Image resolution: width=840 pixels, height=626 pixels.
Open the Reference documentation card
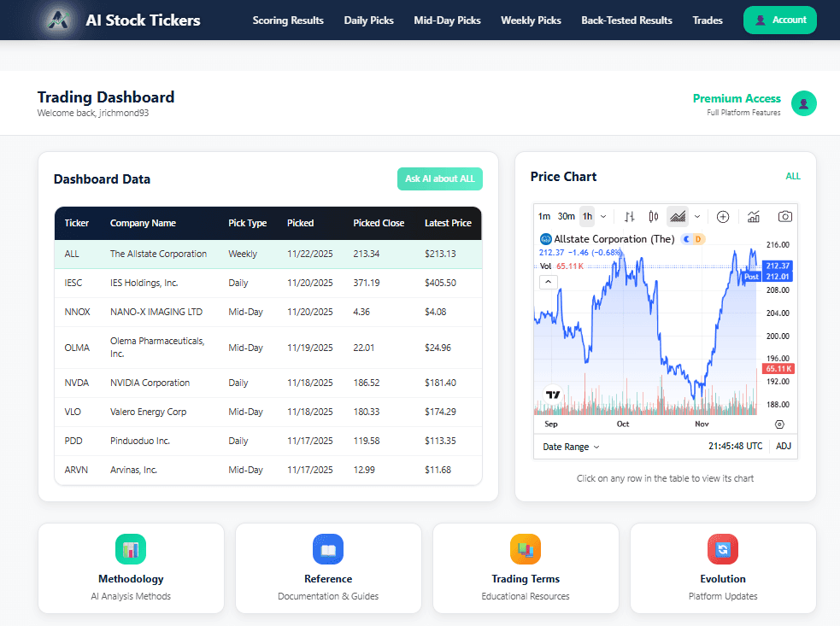pyautogui.click(x=328, y=568)
